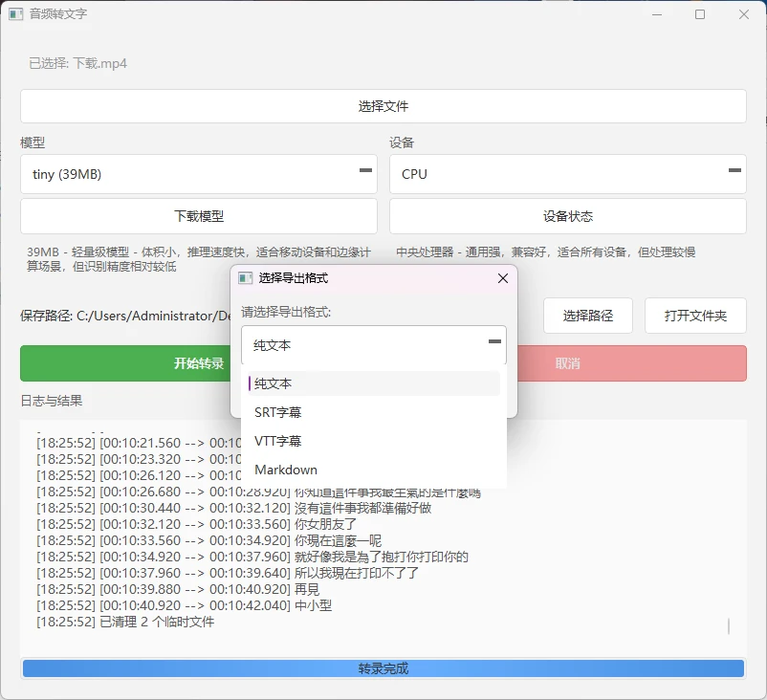This screenshot has height=700, width=767.
Task: Click the 选择路径 path selection button
Action: (587, 316)
